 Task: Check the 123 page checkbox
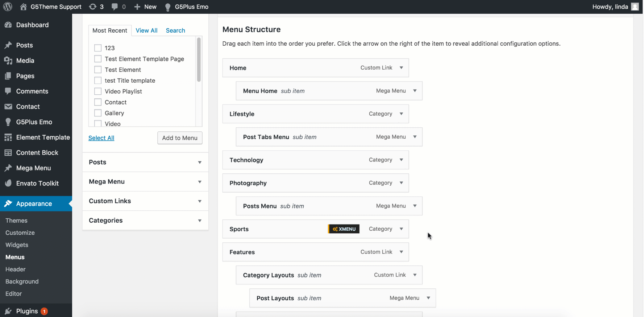[x=98, y=48]
